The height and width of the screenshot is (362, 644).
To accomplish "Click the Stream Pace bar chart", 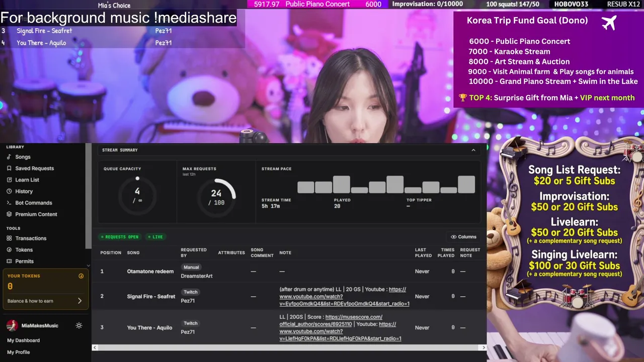I will pyautogui.click(x=386, y=185).
